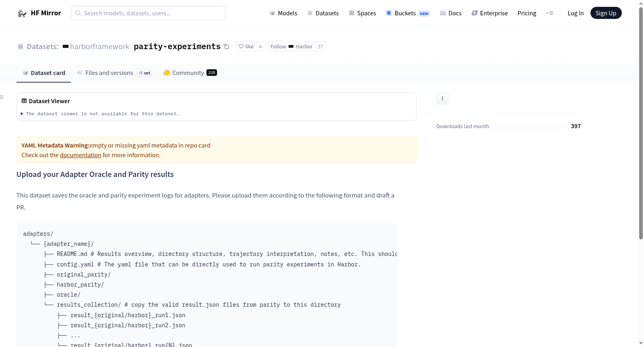The height and width of the screenshot is (347, 644).
Task: Click the harborframework organization avatar
Action: (66, 47)
